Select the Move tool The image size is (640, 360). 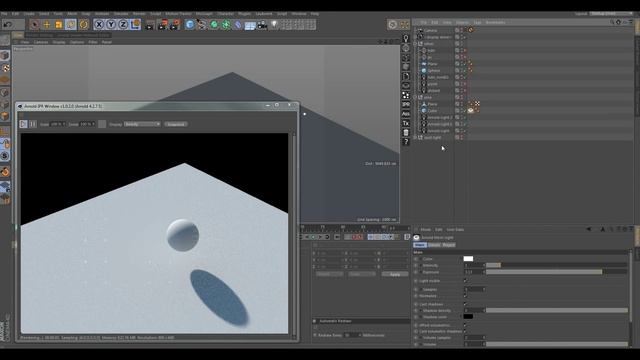coord(47,24)
